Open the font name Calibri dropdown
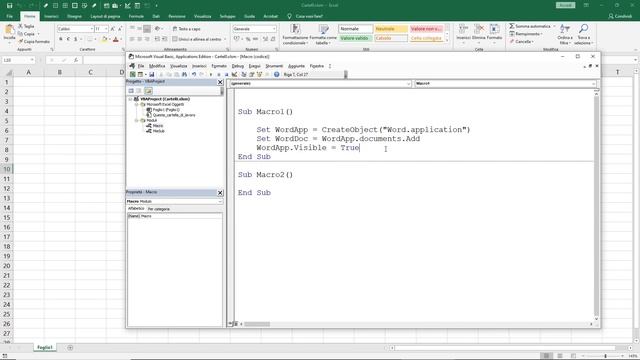 pyautogui.click(x=91, y=29)
